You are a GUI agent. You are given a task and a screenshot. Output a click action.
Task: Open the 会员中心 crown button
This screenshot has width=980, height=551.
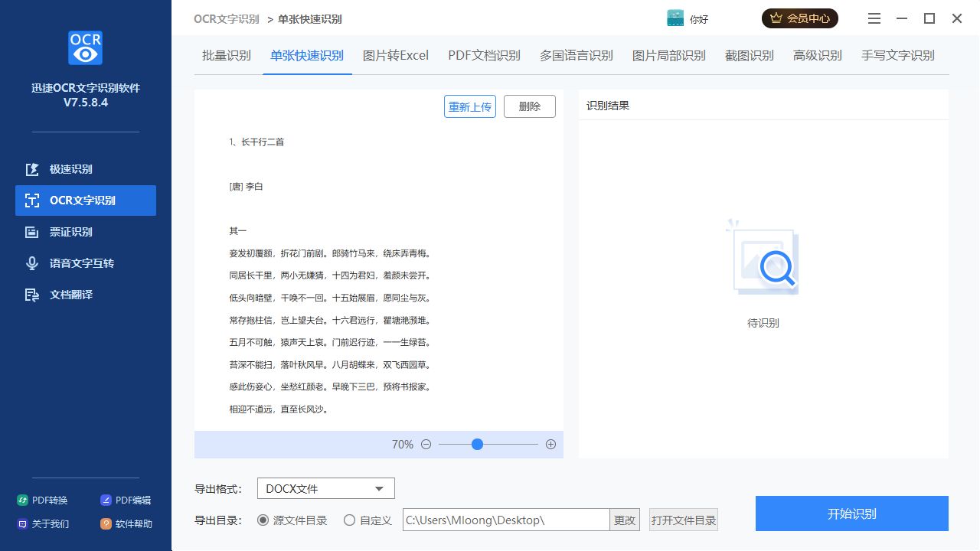[x=800, y=18]
